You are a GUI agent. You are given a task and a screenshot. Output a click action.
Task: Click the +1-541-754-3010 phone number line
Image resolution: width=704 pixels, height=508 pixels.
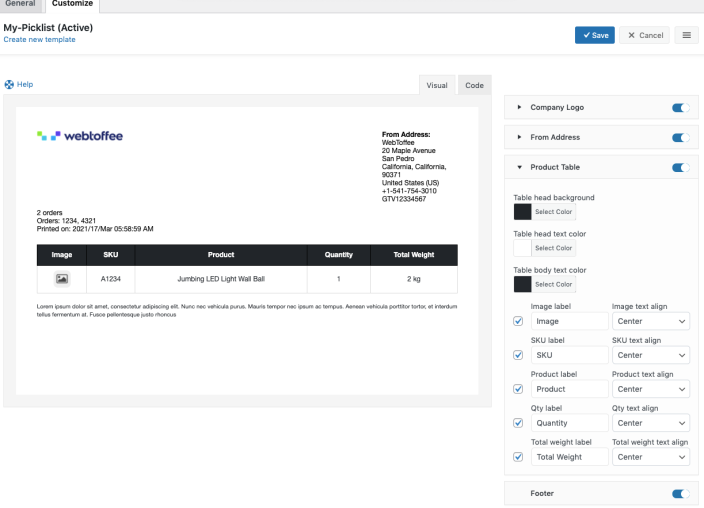[409, 191]
